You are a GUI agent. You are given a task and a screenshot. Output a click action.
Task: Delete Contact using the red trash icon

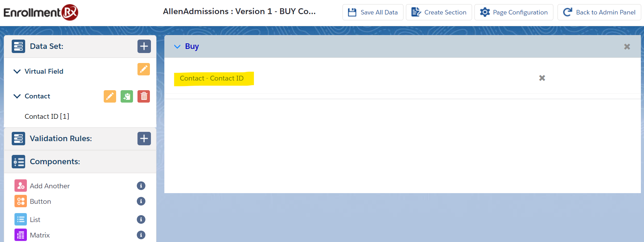144,96
